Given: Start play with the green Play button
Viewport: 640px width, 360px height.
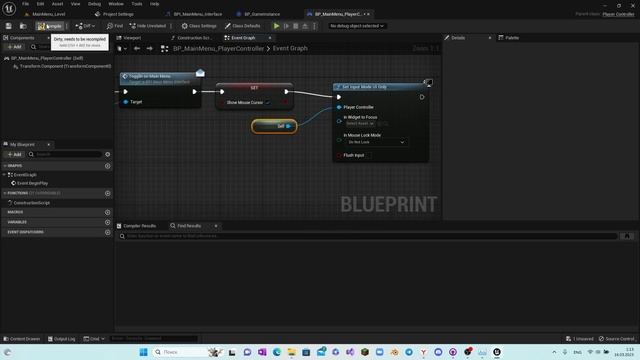Looking at the screenshot, I should pyautogui.click(x=276, y=26).
